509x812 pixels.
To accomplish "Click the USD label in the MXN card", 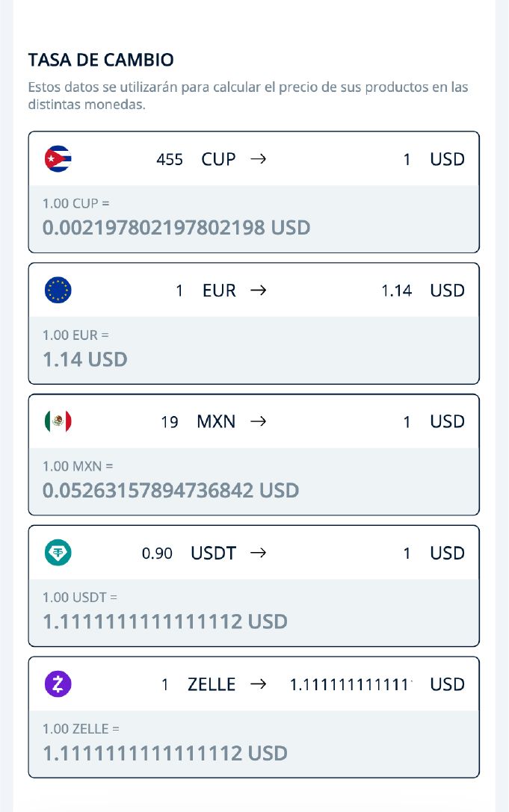I will (446, 421).
